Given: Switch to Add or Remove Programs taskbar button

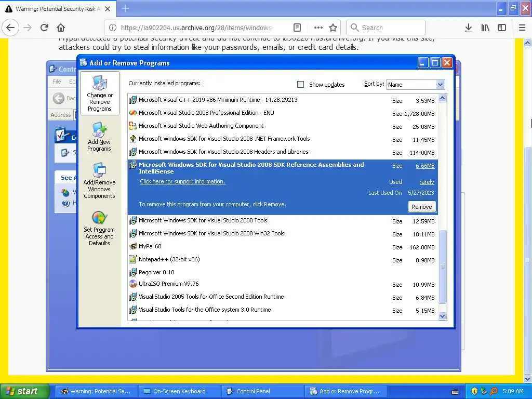Looking at the screenshot, I should tap(345, 391).
